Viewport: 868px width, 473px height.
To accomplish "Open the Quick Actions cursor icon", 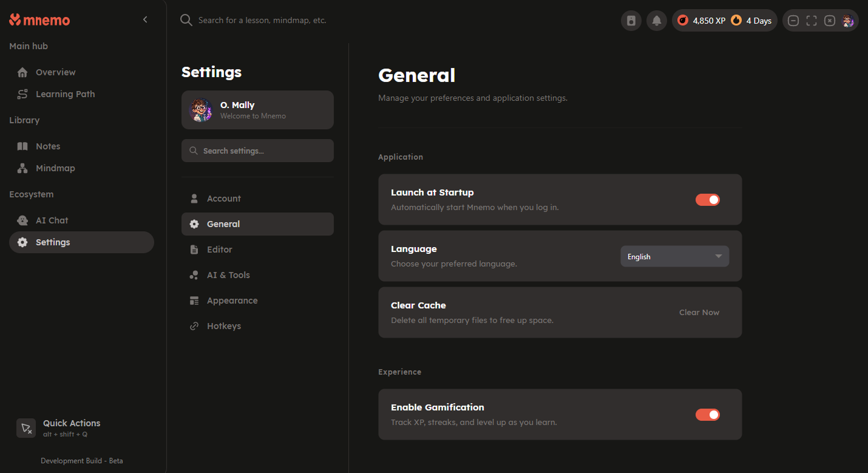I will [26, 428].
